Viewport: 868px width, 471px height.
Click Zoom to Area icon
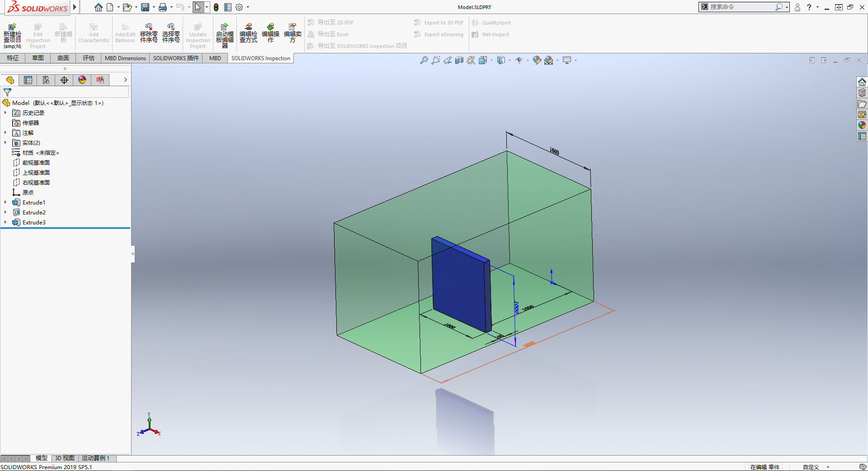pyautogui.click(x=435, y=60)
